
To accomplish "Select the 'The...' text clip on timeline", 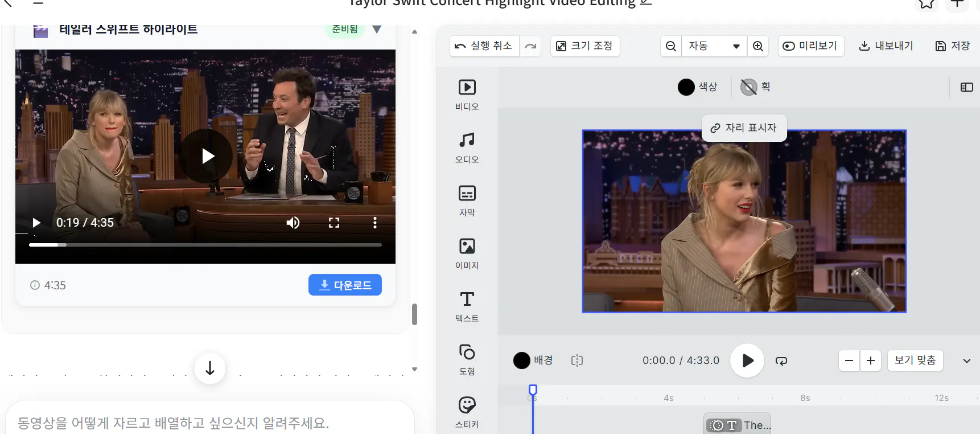I will point(737,424).
